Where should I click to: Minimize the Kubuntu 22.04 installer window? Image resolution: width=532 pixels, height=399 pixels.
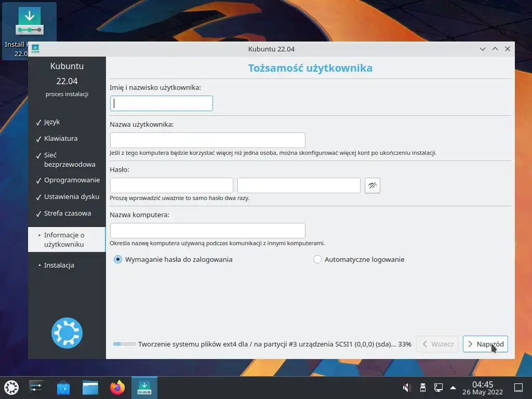click(x=483, y=49)
